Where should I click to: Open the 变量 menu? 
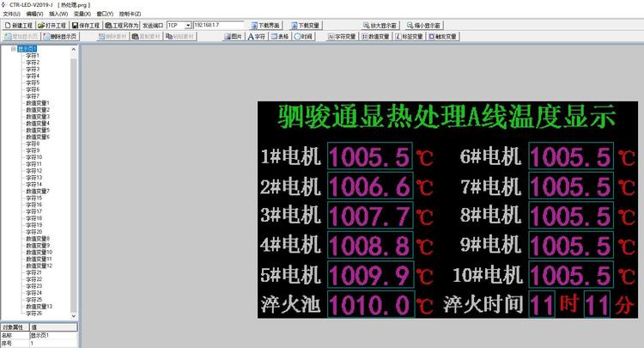click(x=82, y=14)
